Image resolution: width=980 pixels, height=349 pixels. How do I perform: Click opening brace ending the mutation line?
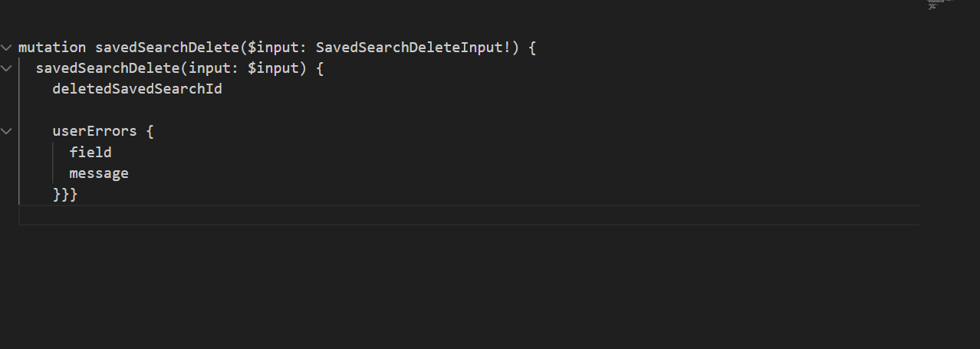point(531,48)
